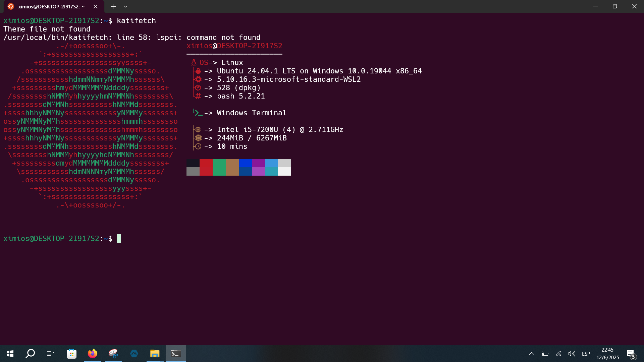Expand hidden system tray icons
The image size is (644, 362).
531,353
